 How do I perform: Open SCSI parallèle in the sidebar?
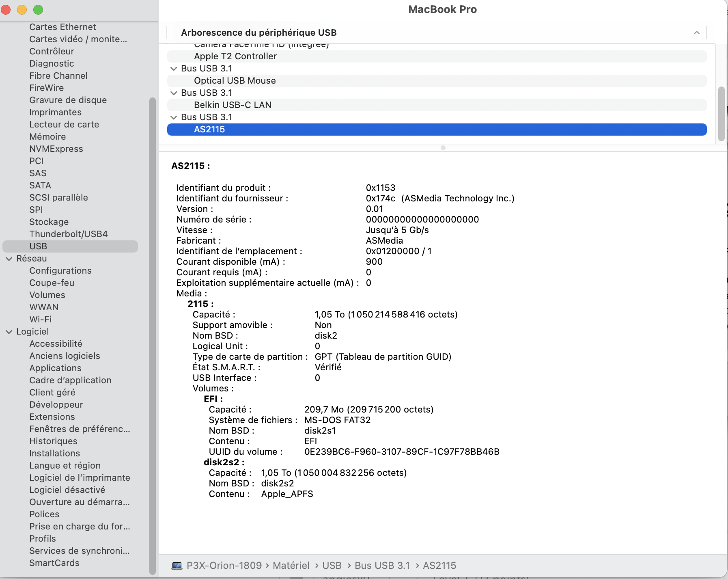(58, 198)
